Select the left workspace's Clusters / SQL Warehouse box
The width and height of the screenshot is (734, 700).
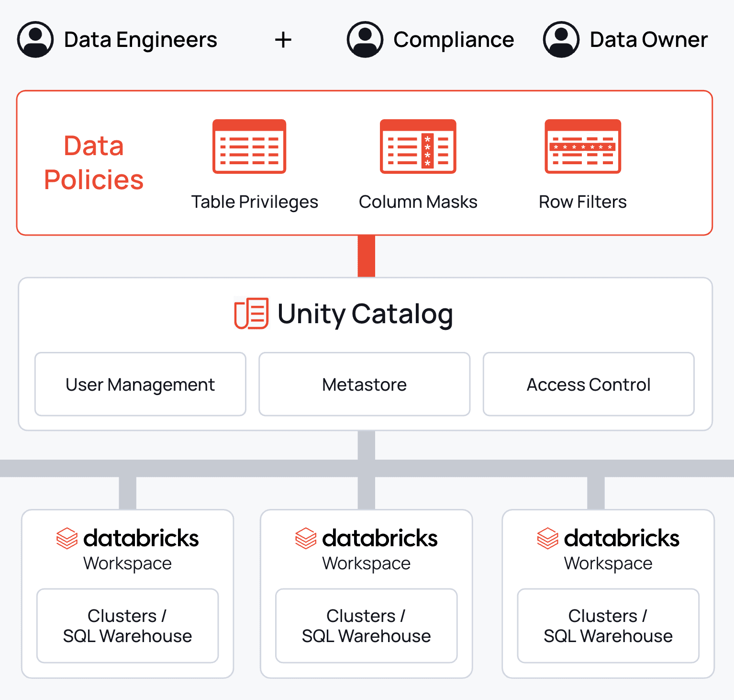click(128, 626)
